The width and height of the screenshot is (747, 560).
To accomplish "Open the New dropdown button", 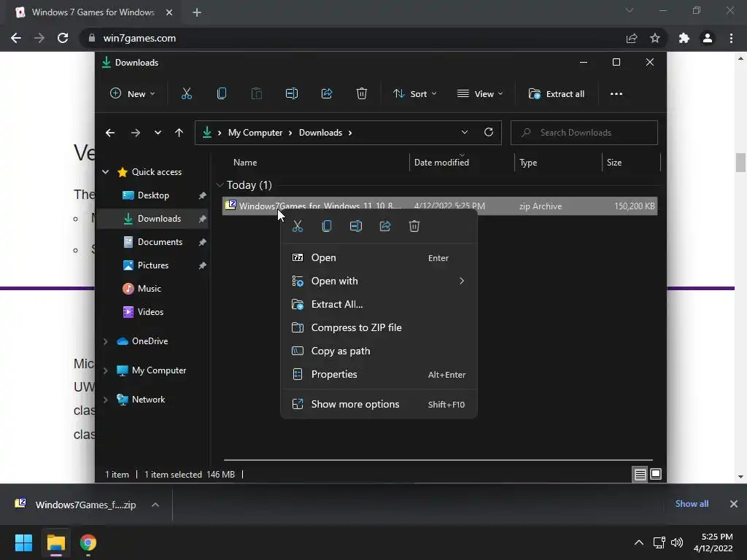I will tap(133, 94).
